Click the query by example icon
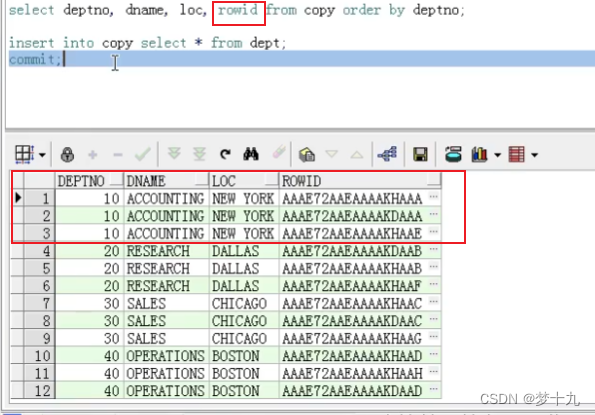 [x=307, y=154]
